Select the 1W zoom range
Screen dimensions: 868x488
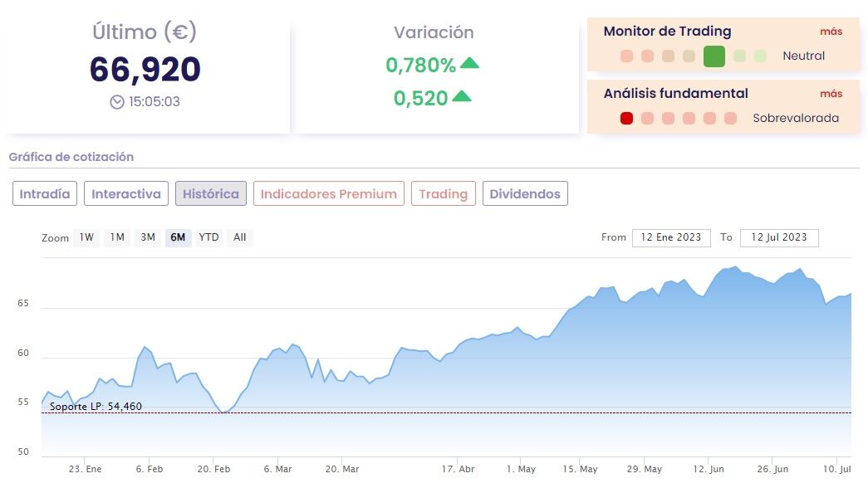point(86,237)
